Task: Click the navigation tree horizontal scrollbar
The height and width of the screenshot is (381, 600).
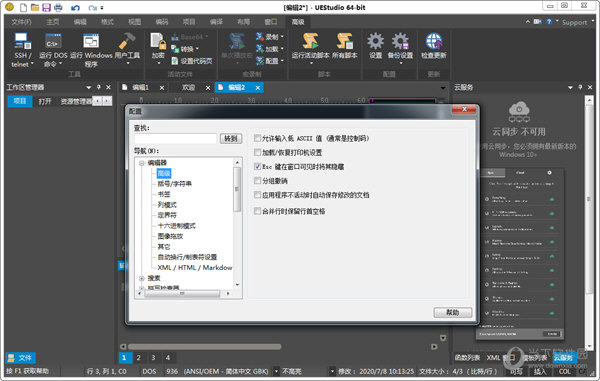Action: point(182,293)
